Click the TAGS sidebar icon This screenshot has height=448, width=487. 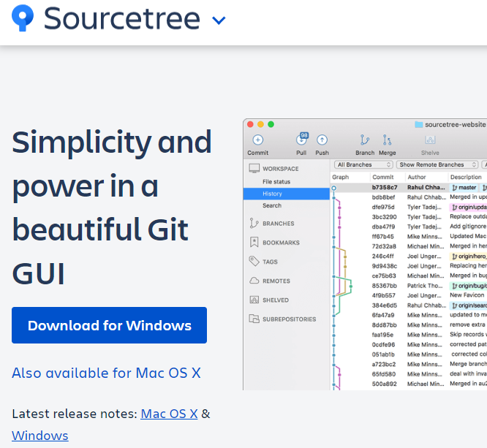click(254, 262)
